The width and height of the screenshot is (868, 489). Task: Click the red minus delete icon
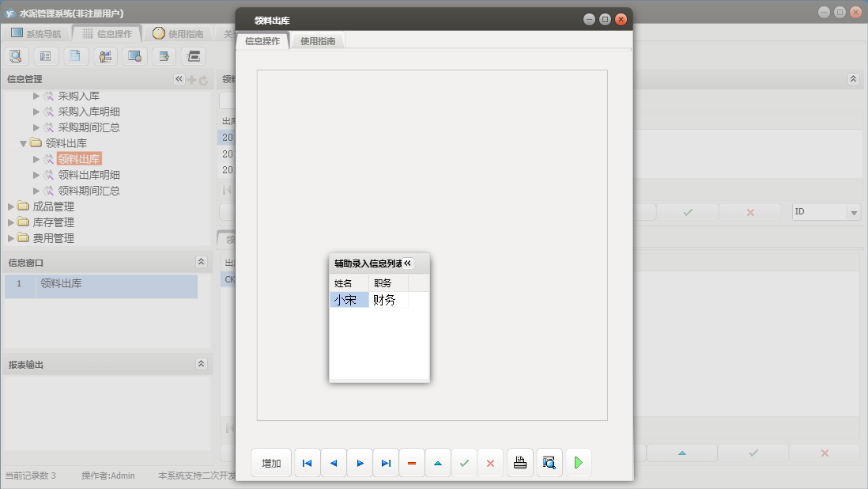tap(412, 463)
